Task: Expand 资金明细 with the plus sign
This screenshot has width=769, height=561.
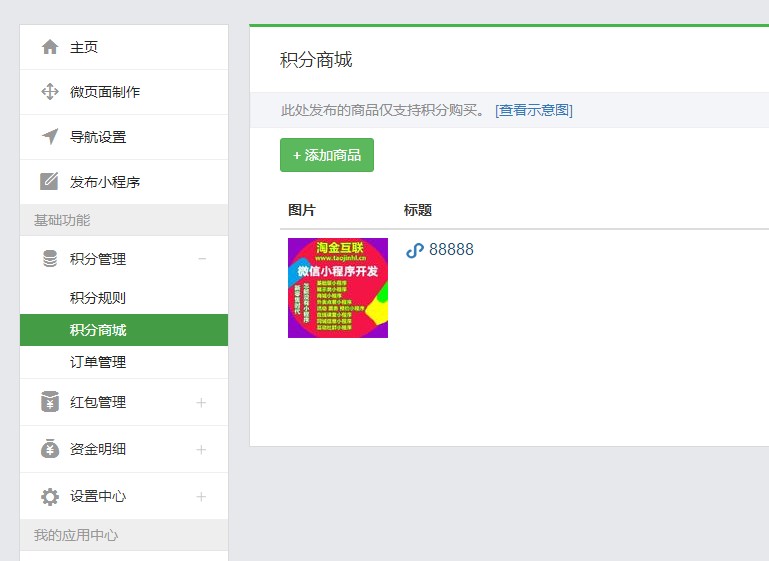Action: (x=201, y=450)
